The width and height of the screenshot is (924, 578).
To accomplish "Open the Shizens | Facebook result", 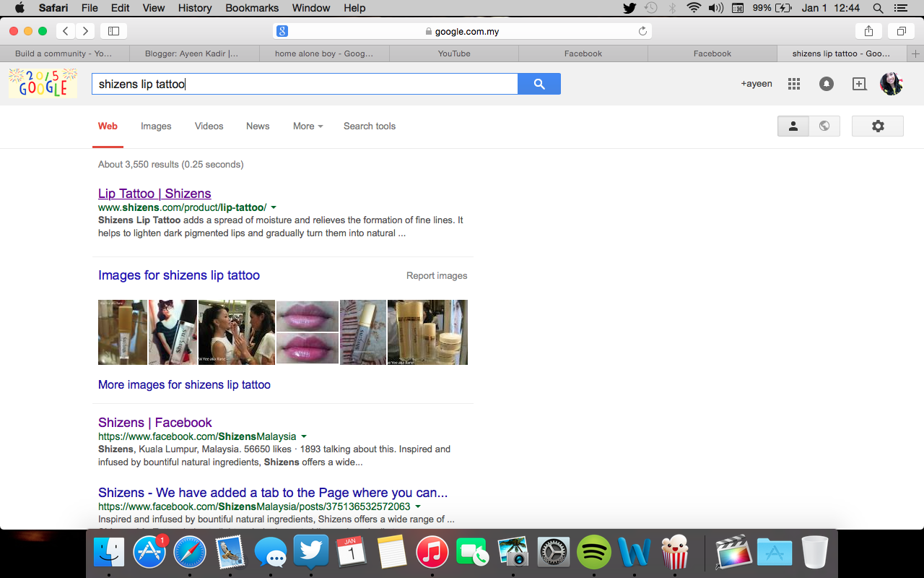I will [x=155, y=423].
